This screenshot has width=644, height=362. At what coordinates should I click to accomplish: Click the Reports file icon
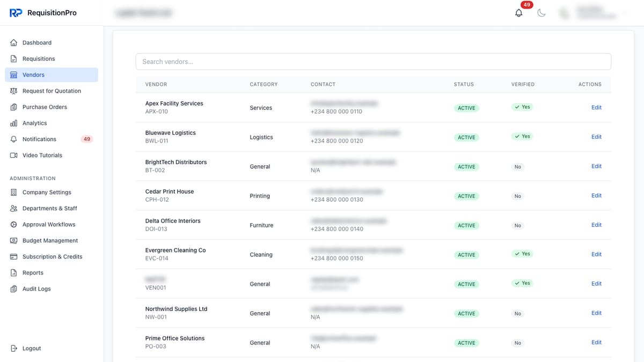pyautogui.click(x=14, y=273)
